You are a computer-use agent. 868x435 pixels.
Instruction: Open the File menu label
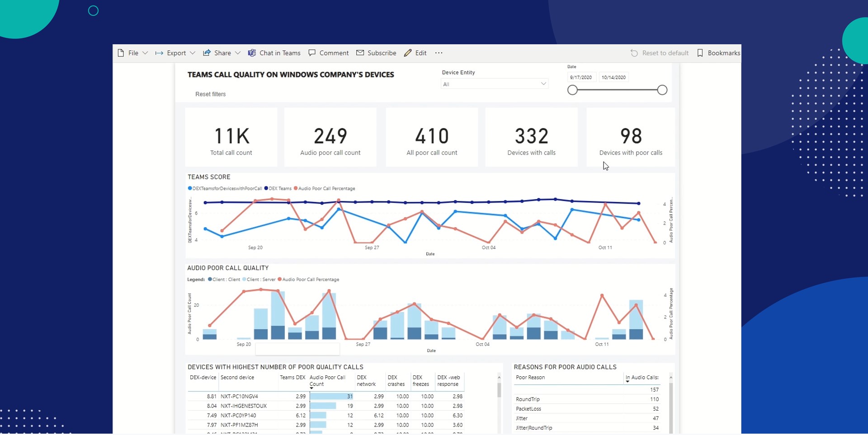pyautogui.click(x=133, y=53)
